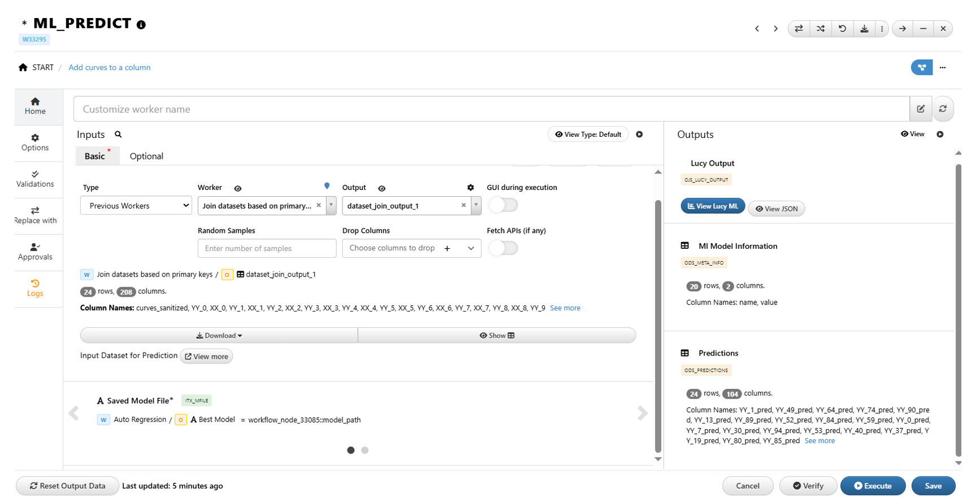Click the info icon next to ML_PREDICT
Image resolution: width=980 pixels, height=502 pixels.
pyautogui.click(x=141, y=24)
